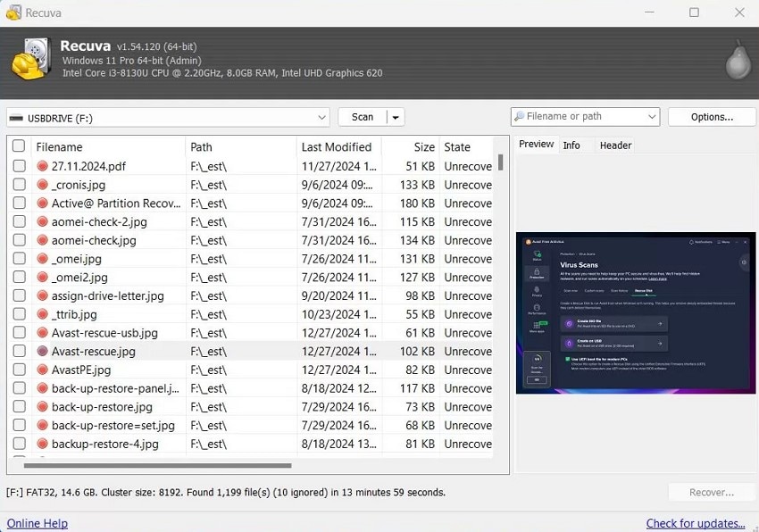
Task: Click the 180 KB size cell
Action: coord(417,203)
